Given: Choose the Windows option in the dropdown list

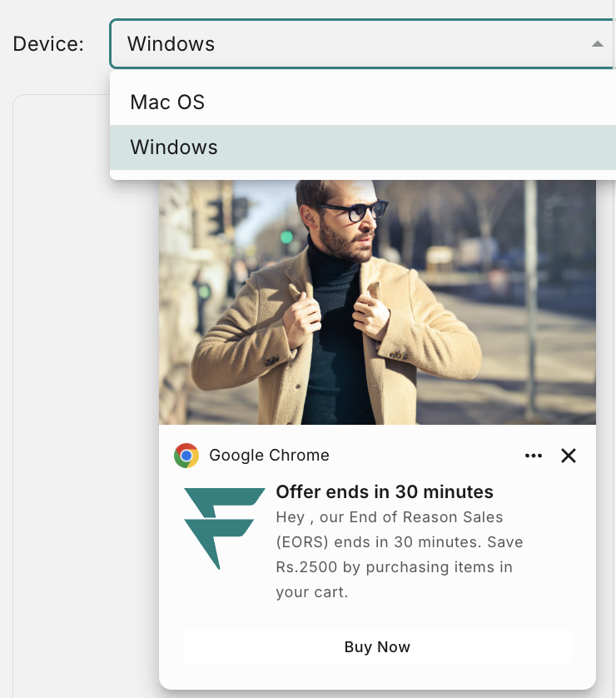Looking at the screenshot, I should (363, 147).
